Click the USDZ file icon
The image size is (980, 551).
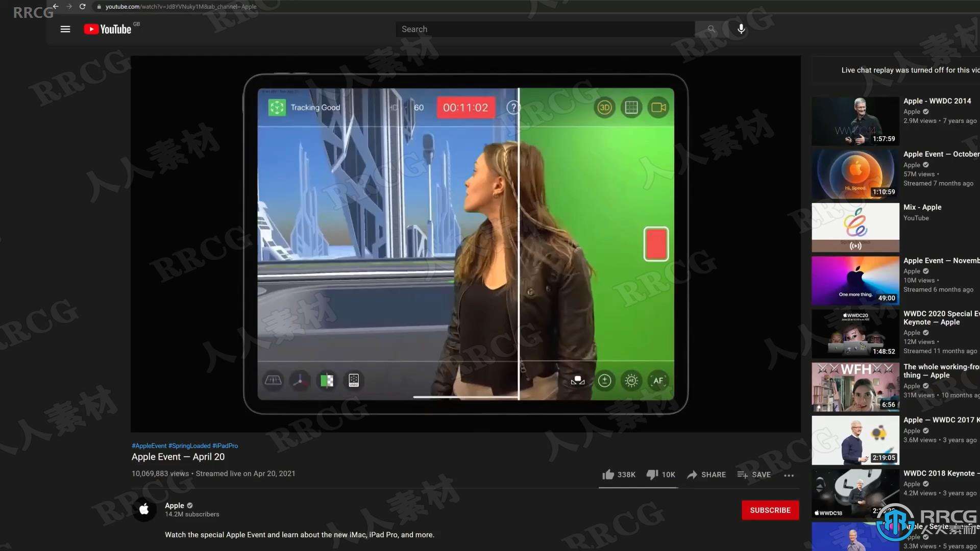[353, 381]
